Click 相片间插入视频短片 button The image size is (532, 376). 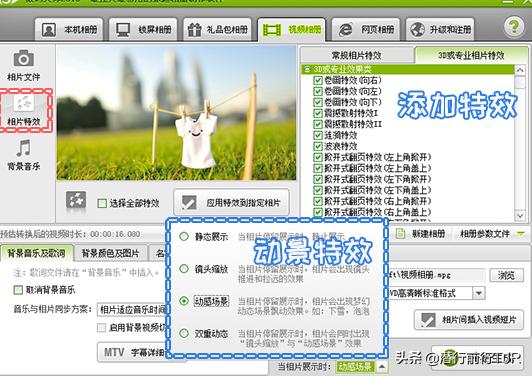[x=469, y=319]
